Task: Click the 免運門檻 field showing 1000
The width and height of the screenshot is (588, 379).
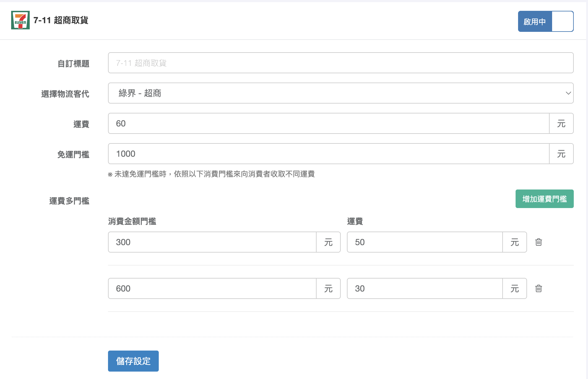Action: pos(328,154)
